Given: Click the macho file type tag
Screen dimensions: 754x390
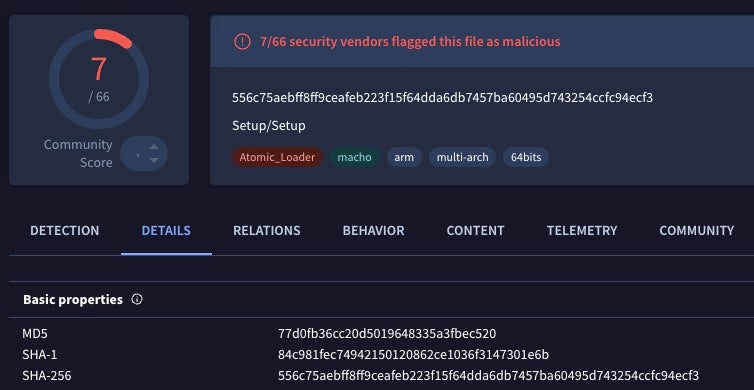Looking at the screenshot, I should point(355,157).
